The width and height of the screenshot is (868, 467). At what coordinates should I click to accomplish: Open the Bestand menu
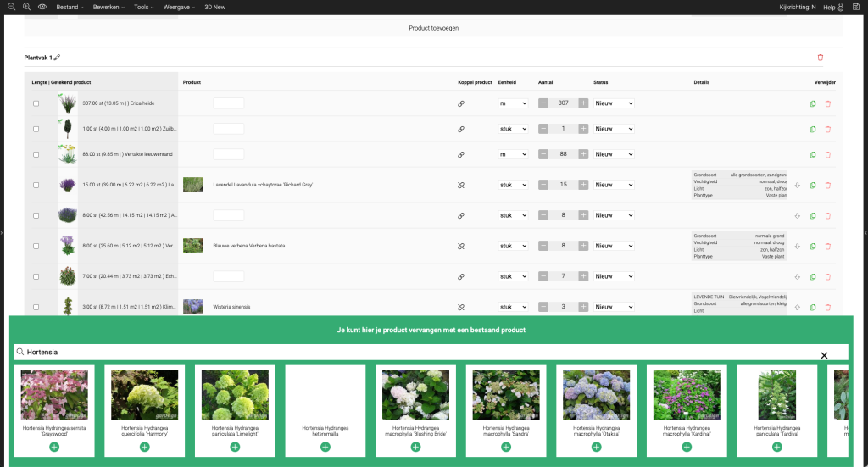pyautogui.click(x=69, y=7)
